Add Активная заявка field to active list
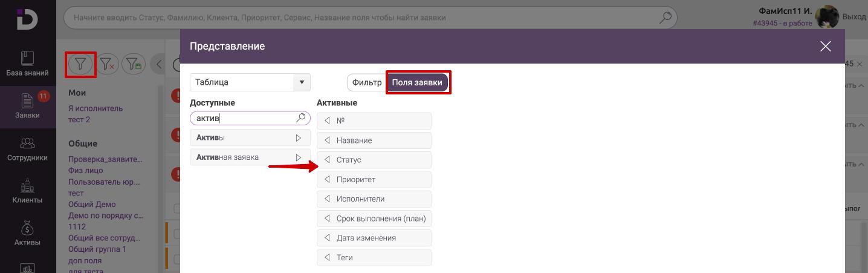Viewport: 868px width, 273px height. 298,157
